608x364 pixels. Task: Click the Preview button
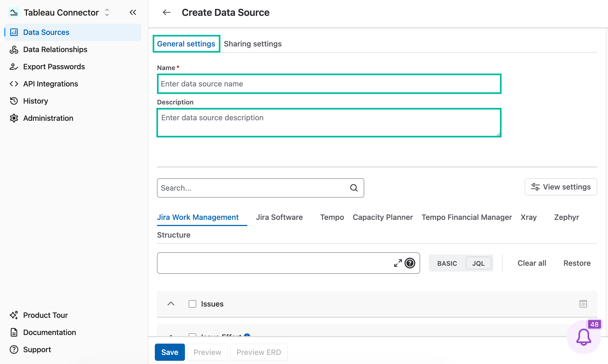pyautogui.click(x=207, y=352)
